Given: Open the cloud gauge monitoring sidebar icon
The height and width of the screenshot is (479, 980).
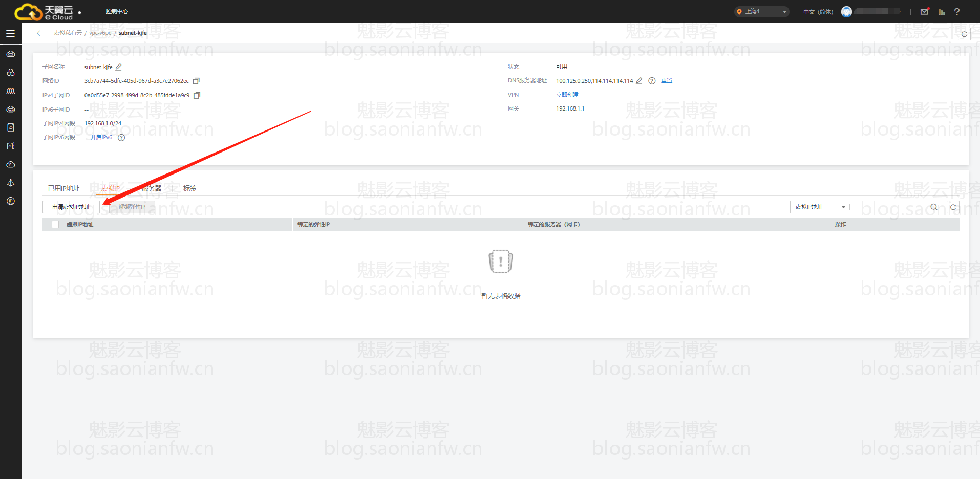Looking at the screenshot, I should click(x=10, y=164).
